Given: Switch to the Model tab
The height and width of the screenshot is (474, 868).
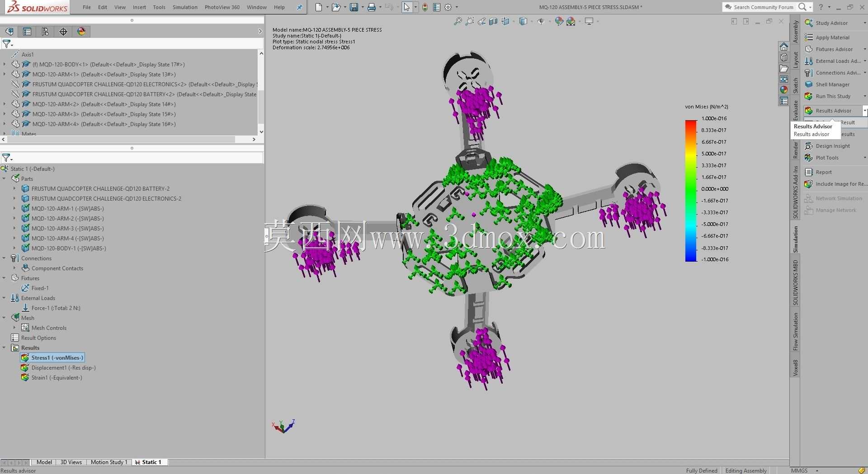Looking at the screenshot, I should pos(44,462).
